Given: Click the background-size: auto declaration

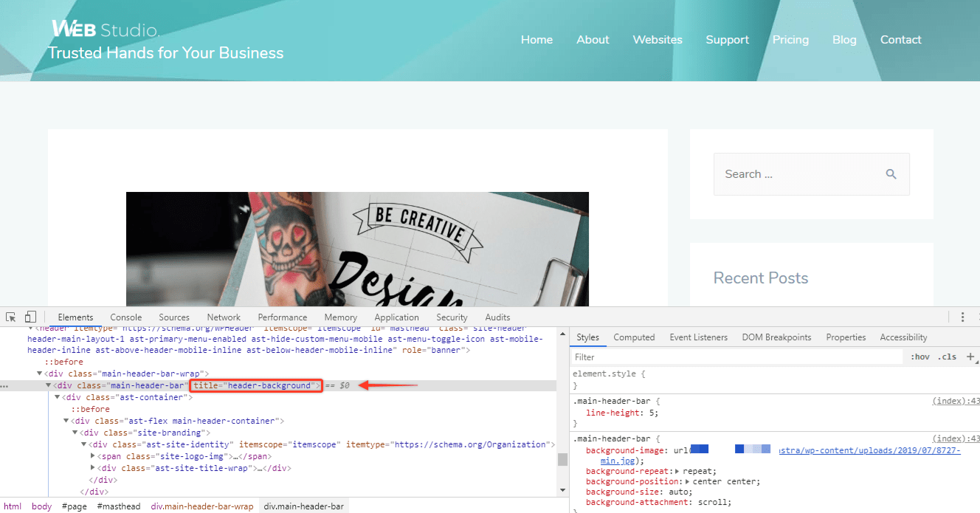Looking at the screenshot, I should [x=641, y=492].
